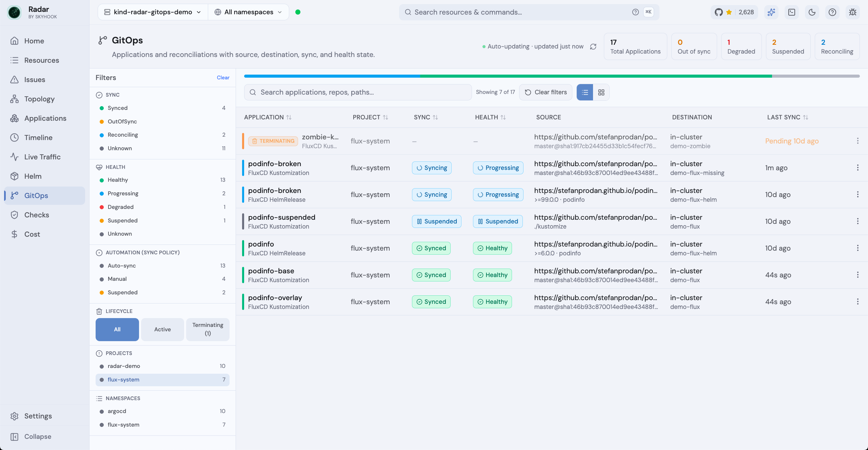
Task: Focus the Search applications, repos, paths field
Action: coord(358,92)
